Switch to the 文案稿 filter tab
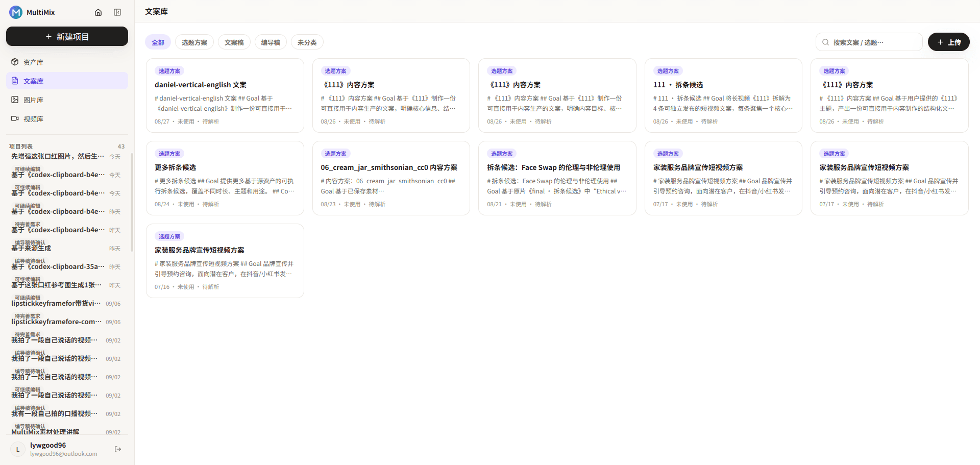 click(x=234, y=42)
